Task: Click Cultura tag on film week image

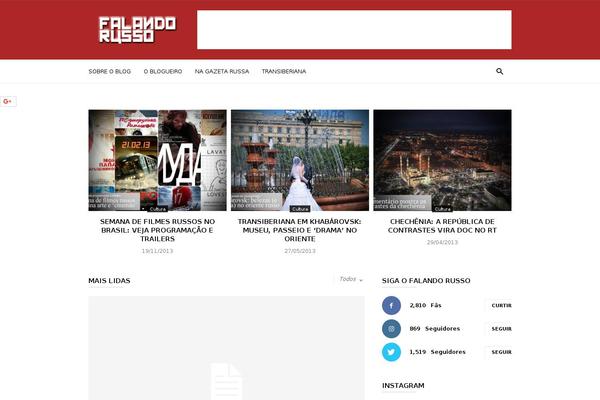Action: pos(157,209)
